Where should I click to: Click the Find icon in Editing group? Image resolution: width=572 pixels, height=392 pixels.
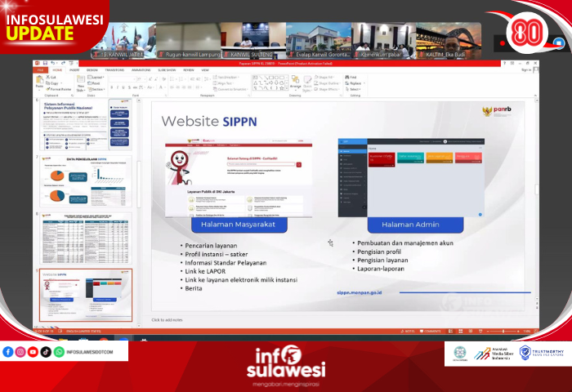[x=351, y=78]
